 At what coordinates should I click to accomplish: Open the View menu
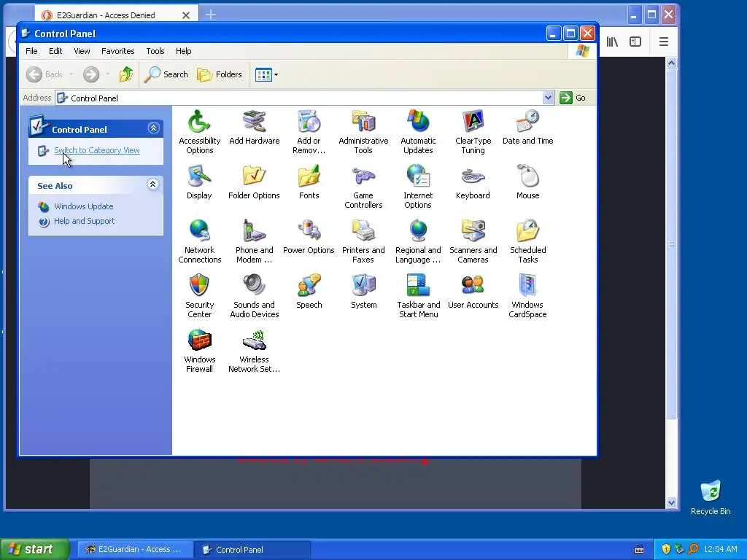pos(82,51)
